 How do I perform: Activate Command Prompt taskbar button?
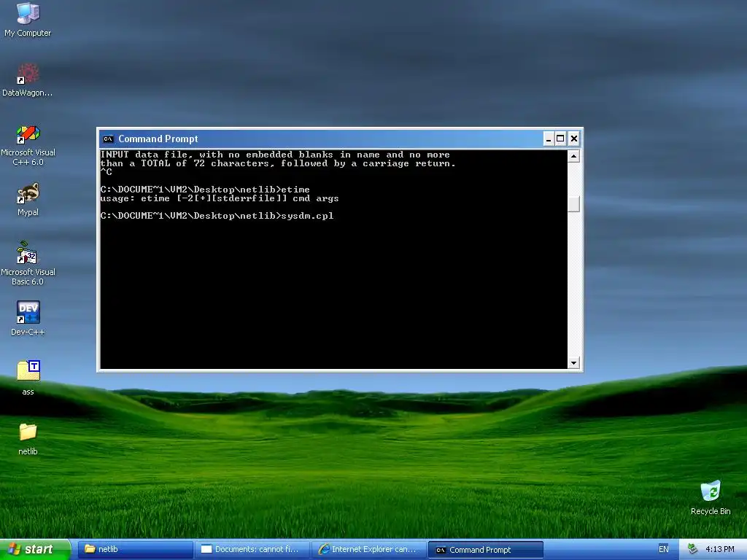click(485, 550)
